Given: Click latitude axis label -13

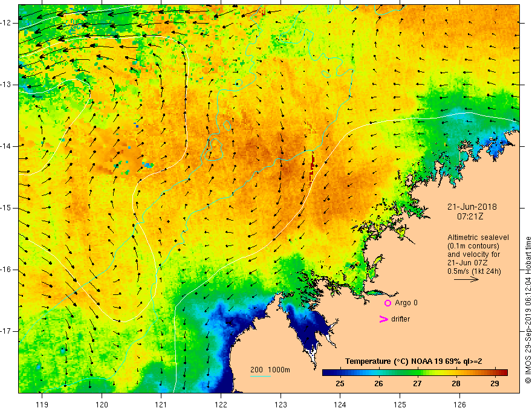Looking at the screenshot, I should point(7,85).
